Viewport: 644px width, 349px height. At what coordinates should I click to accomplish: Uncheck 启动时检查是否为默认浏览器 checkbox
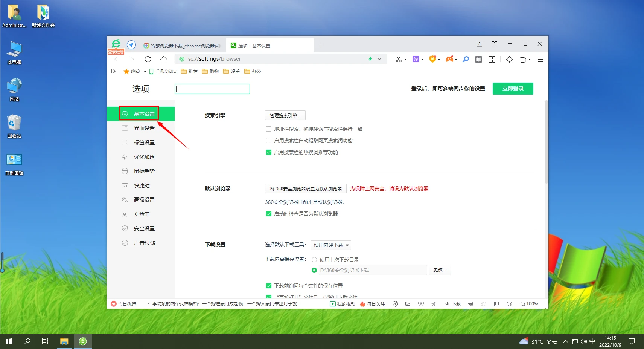[269, 214]
